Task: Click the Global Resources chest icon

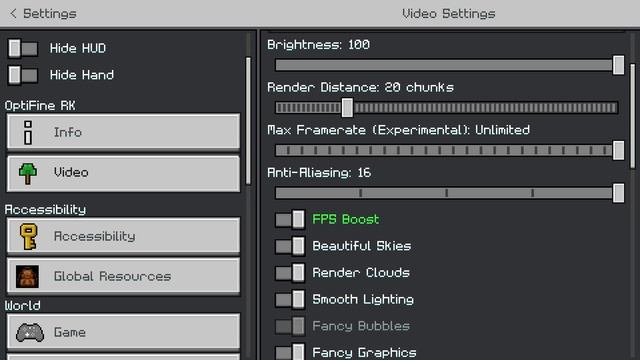Action: [x=27, y=276]
